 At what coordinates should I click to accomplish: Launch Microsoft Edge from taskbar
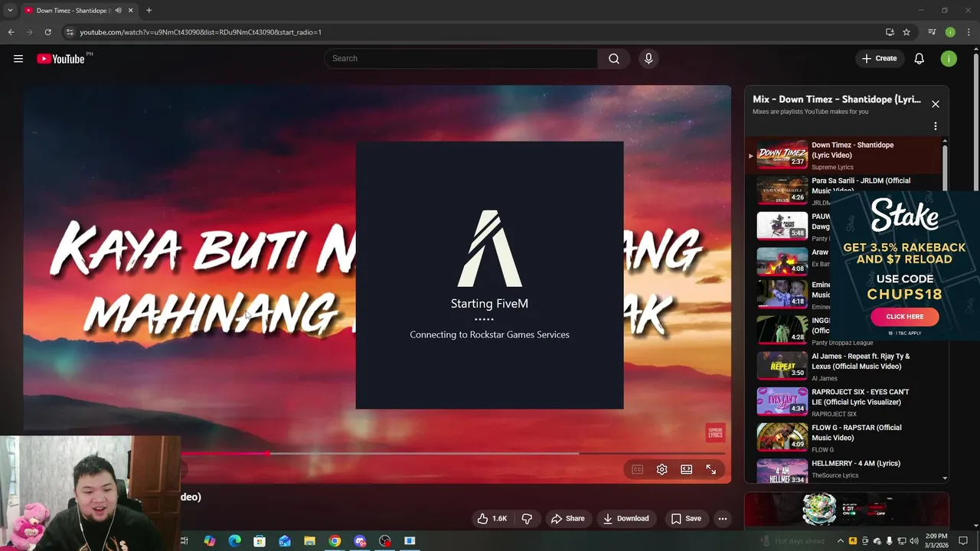[x=235, y=541]
